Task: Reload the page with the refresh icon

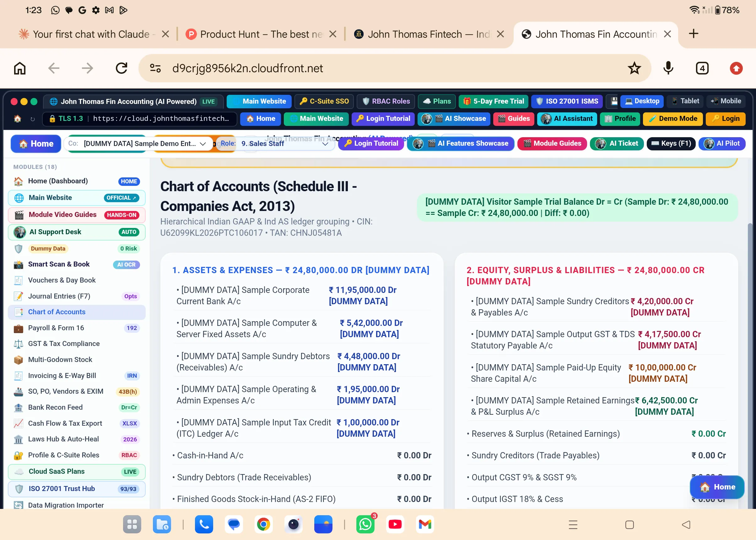Action: 121,68
